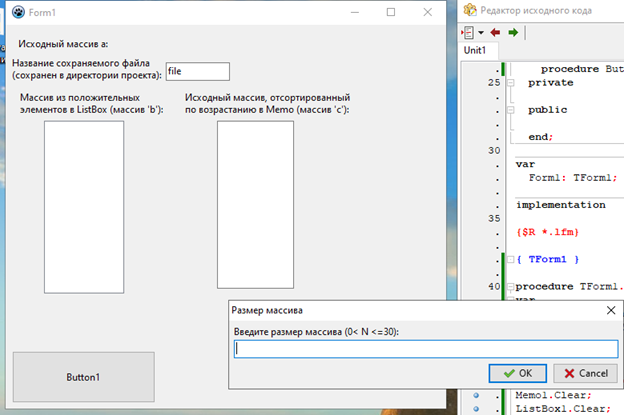Close the Form1 window
Image resolution: width=624 pixels, height=415 pixels.
(427, 12)
